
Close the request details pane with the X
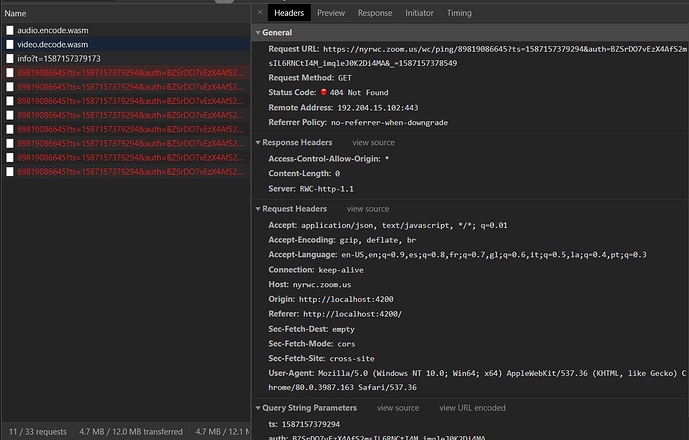(260, 12)
